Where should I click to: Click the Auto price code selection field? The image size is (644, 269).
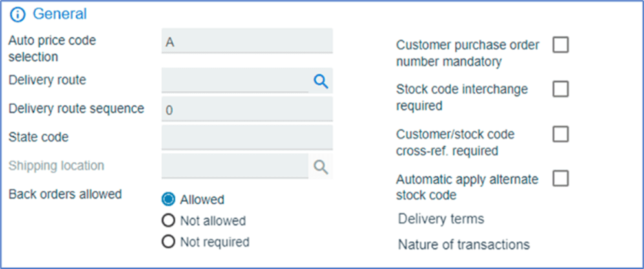247,41
